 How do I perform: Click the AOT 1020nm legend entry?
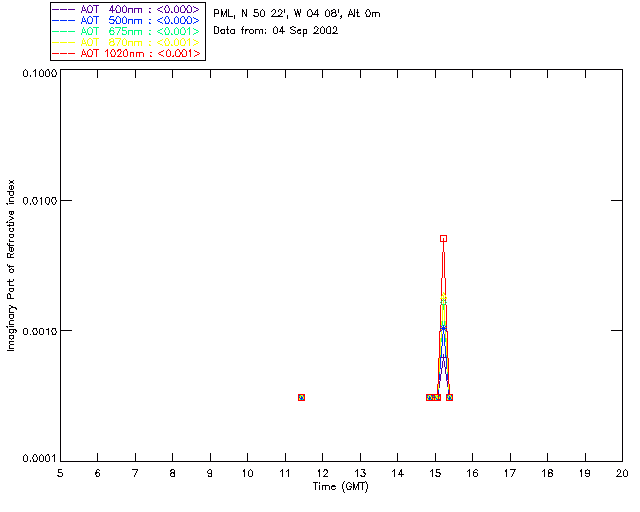(x=126, y=53)
